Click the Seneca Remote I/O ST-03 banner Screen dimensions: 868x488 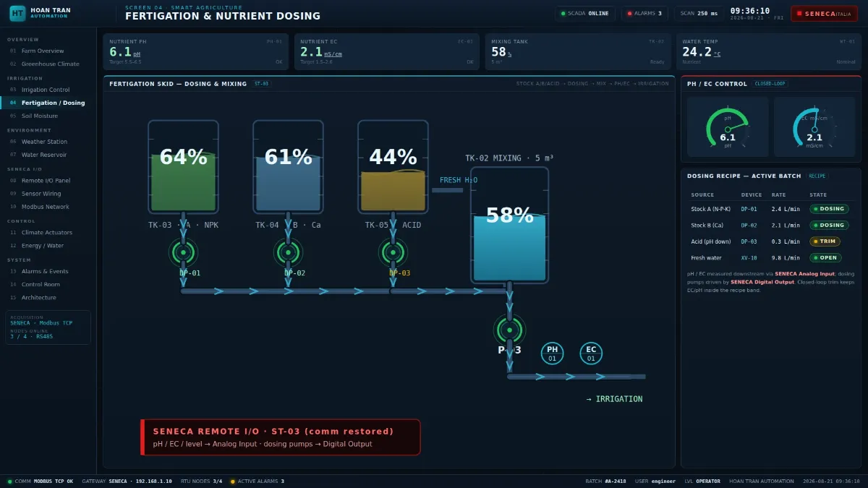coord(280,437)
